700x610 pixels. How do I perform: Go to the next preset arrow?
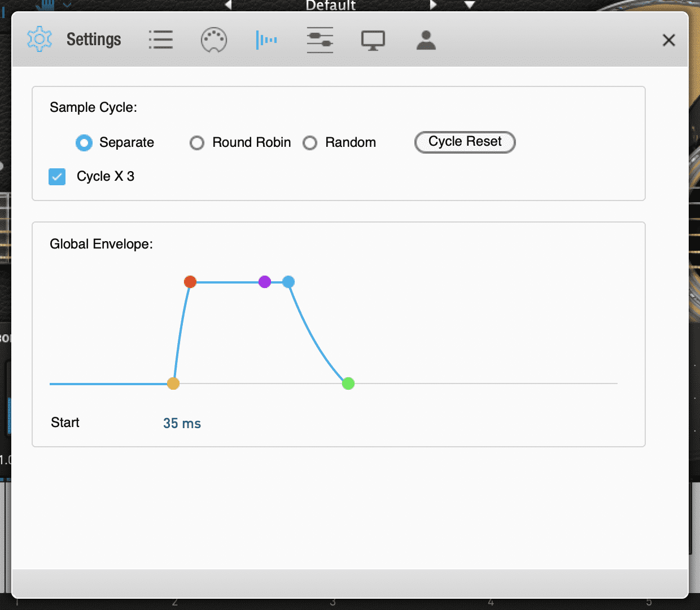433,5
